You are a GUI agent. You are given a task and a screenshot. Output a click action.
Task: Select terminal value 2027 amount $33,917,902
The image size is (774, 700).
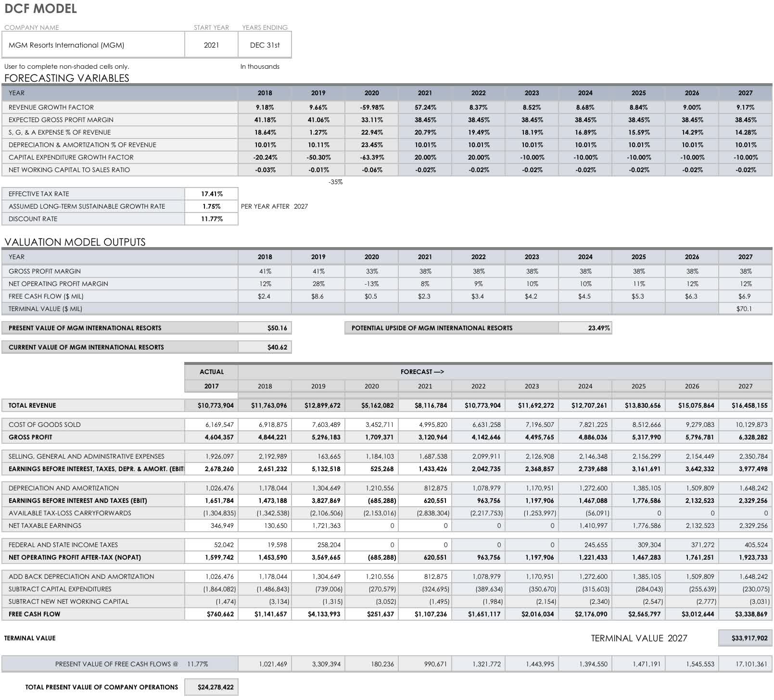(x=745, y=638)
